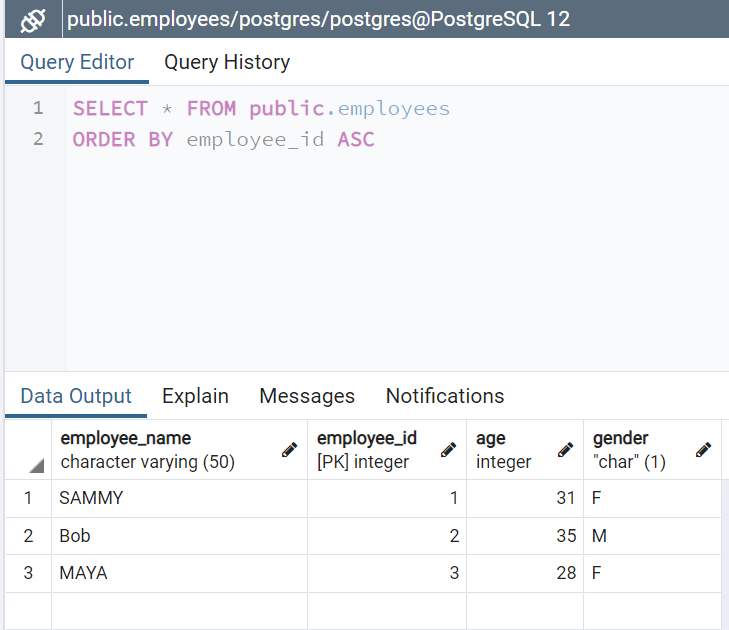Select row 2 via its row number
This screenshot has width=729, height=630.
click(28, 536)
